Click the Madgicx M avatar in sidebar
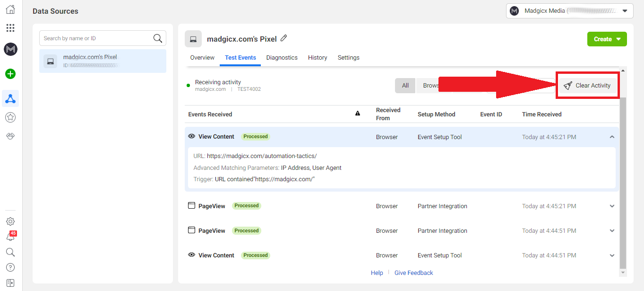Viewport: 644px width, 291px height. point(10,49)
